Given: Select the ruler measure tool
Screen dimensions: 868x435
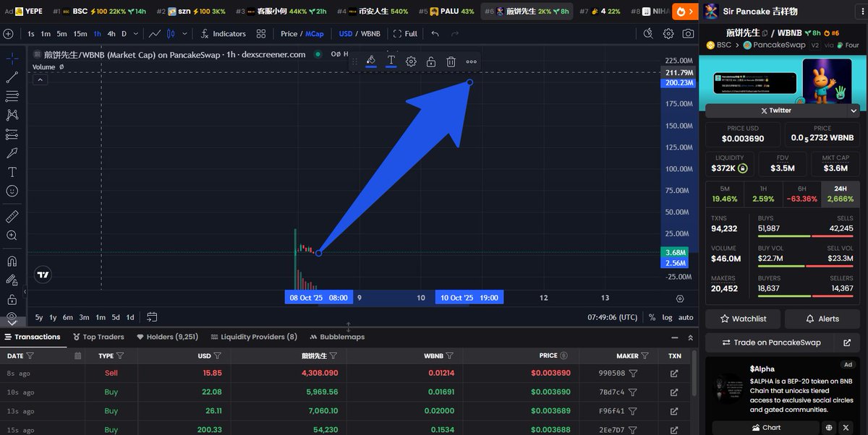Looking at the screenshot, I should (x=12, y=217).
